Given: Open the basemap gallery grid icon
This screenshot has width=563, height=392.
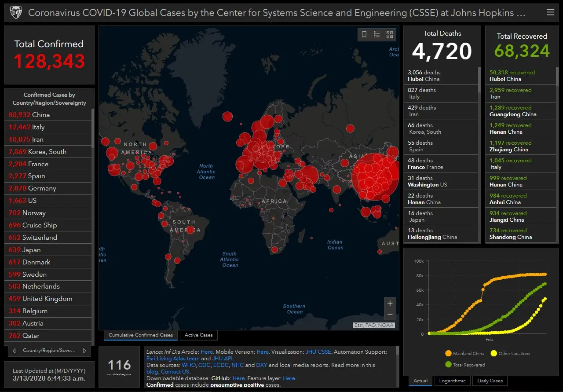Looking at the screenshot, I should [390, 34].
